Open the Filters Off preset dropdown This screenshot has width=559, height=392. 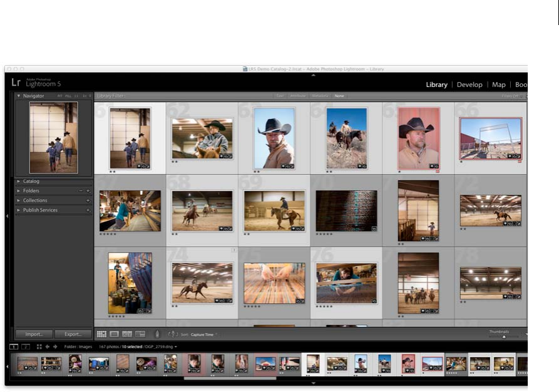click(512, 96)
